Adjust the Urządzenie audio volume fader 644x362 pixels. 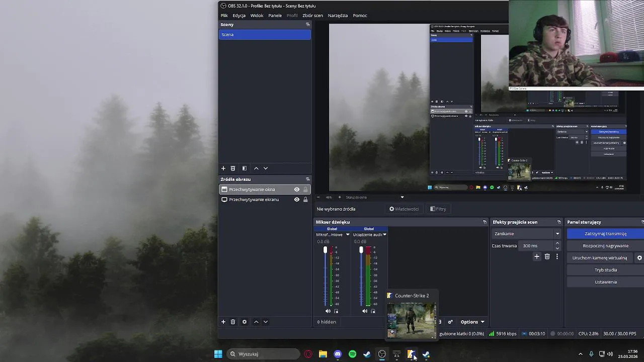361,250
